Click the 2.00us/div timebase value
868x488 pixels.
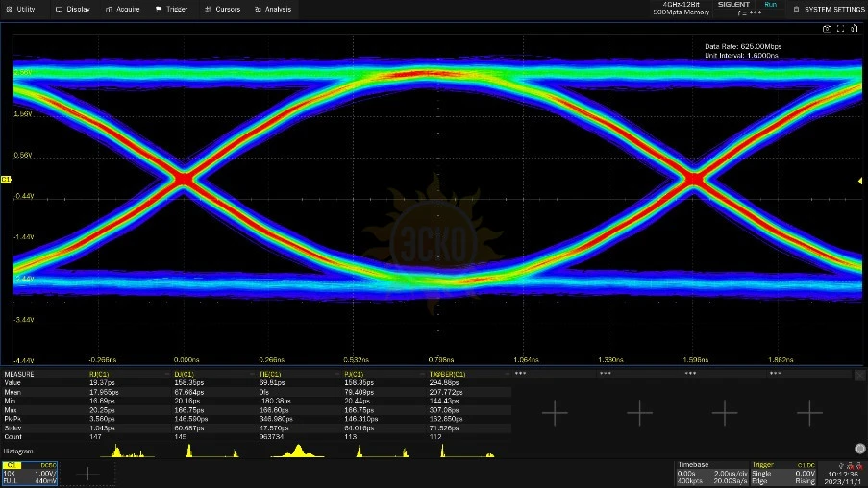click(731, 474)
